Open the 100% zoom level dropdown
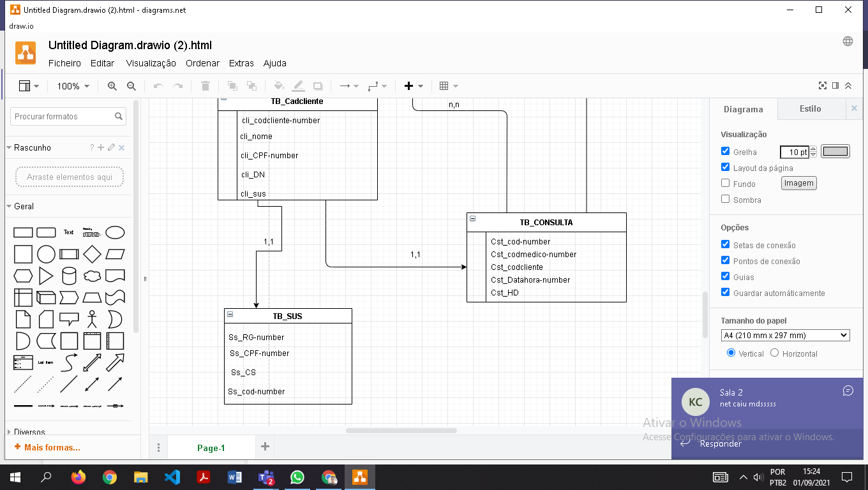 click(x=73, y=86)
